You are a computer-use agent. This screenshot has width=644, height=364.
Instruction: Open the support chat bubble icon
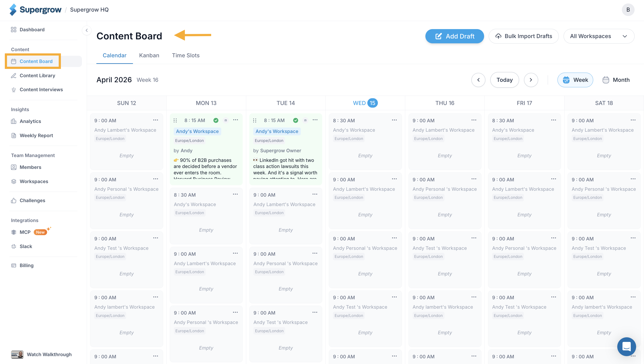(x=626, y=347)
